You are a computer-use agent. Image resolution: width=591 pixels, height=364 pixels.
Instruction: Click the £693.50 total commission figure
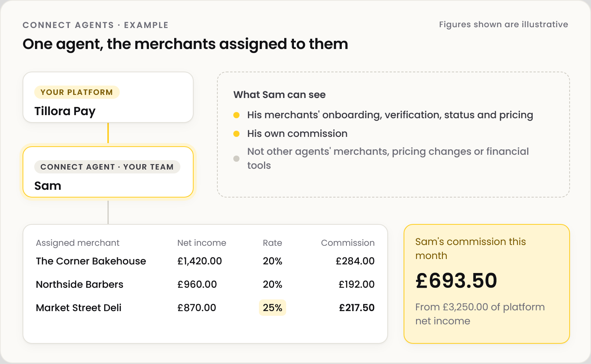[456, 280]
